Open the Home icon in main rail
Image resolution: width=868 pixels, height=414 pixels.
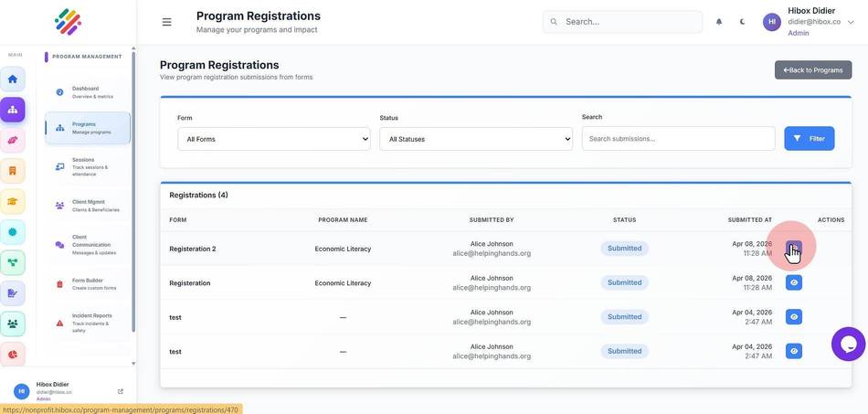click(12, 79)
